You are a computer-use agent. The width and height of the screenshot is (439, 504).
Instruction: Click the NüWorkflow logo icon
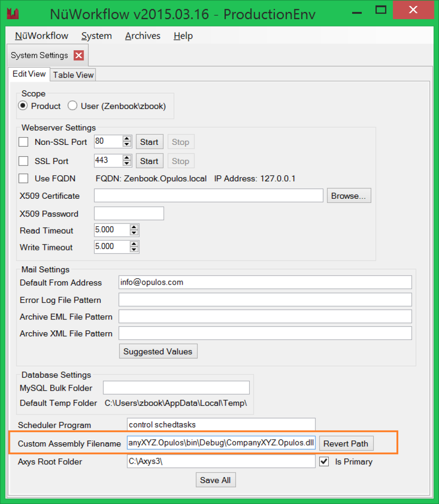(x=13, y=13)
